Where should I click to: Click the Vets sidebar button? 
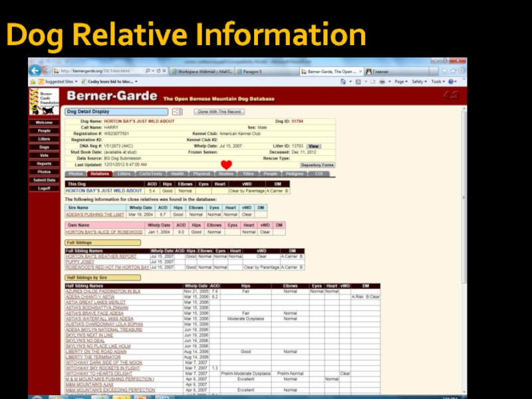(x=44, y=156)
